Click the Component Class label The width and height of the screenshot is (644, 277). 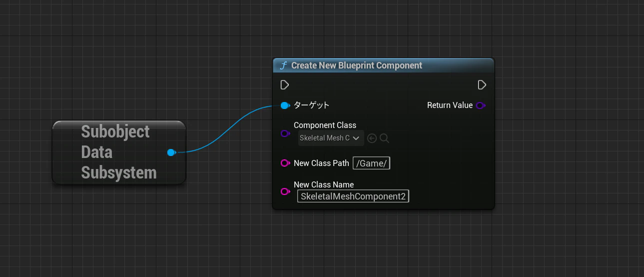[x=325, y=125]
